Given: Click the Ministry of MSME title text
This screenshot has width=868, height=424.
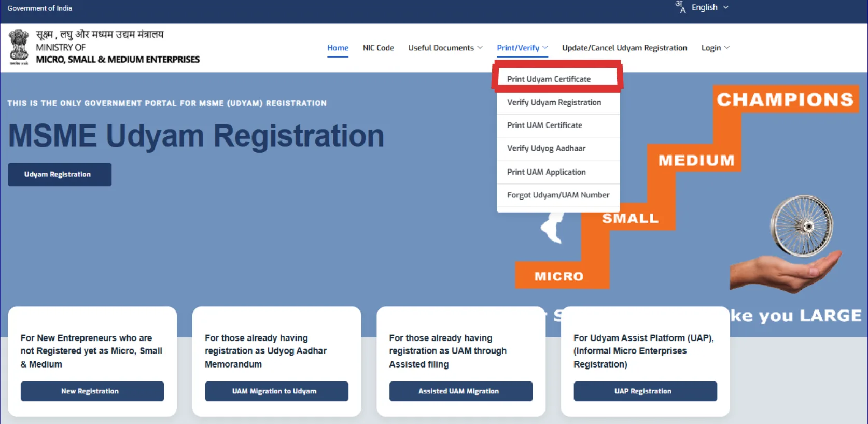Looking at the screenshot, I should click(x=117, y=47).
